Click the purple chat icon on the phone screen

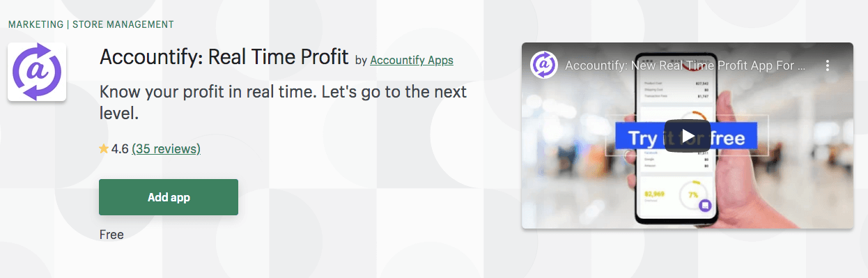pos(704,205)
